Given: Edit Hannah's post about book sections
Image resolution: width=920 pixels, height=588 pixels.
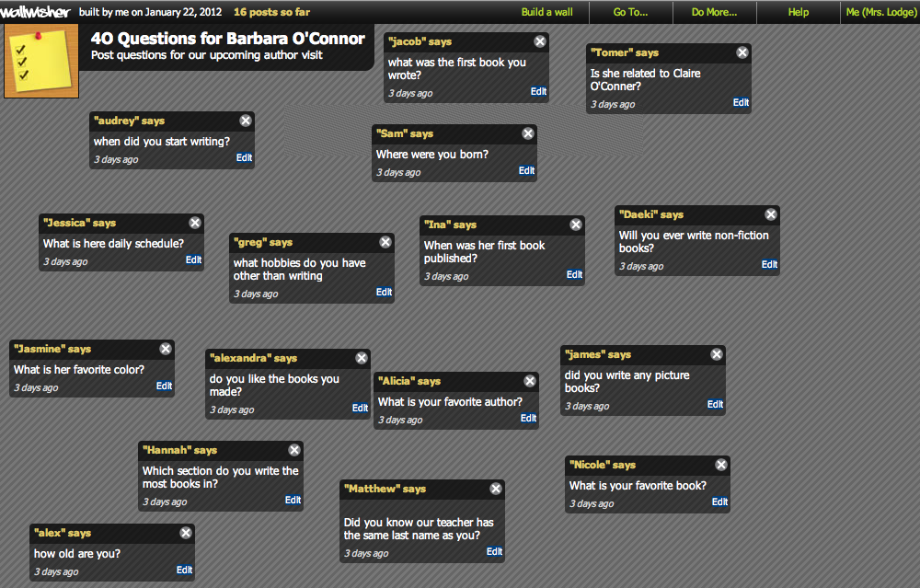Looking at the screenshot, I should (293, 500).
